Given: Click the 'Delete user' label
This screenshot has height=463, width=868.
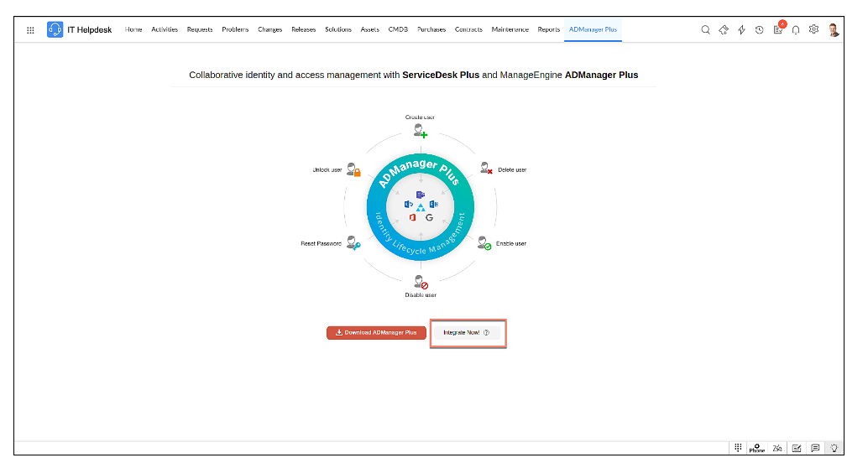Looking at the screenshot, I should pos(512,169).
